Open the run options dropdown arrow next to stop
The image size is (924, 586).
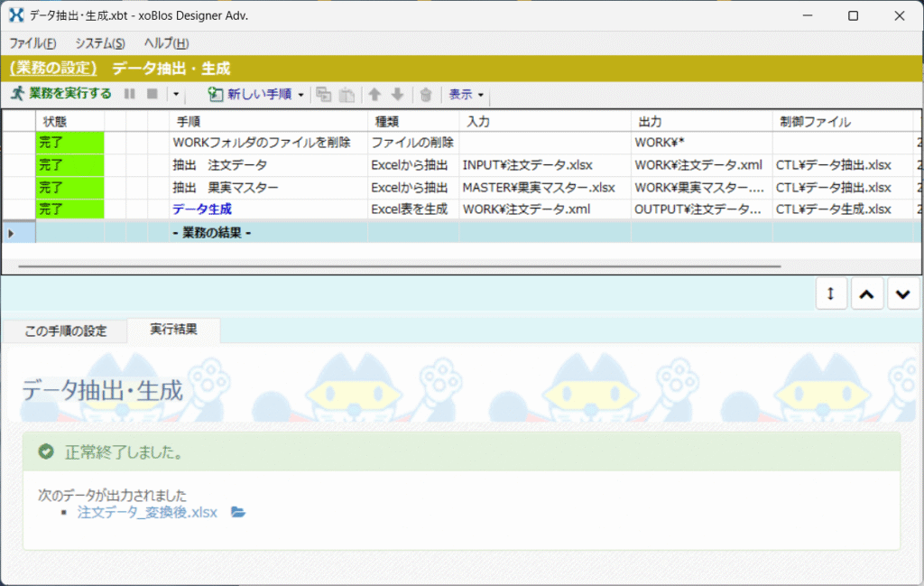pyautogui.click(x=176, y=94)
